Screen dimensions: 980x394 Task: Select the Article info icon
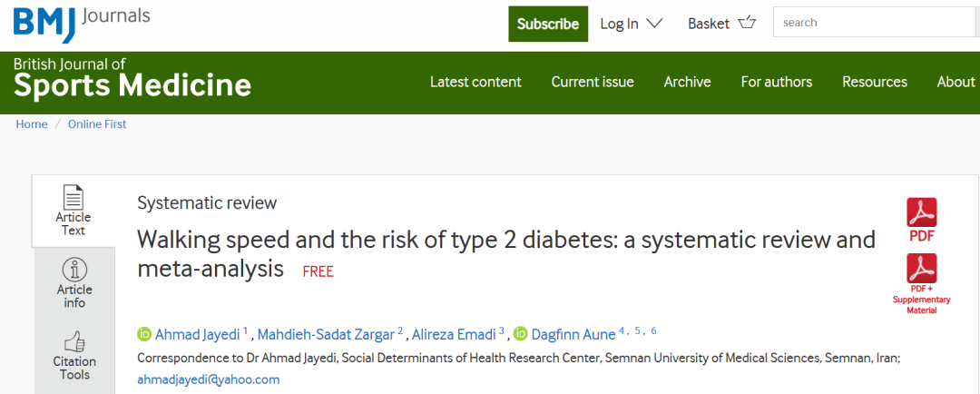pos(74,271)
